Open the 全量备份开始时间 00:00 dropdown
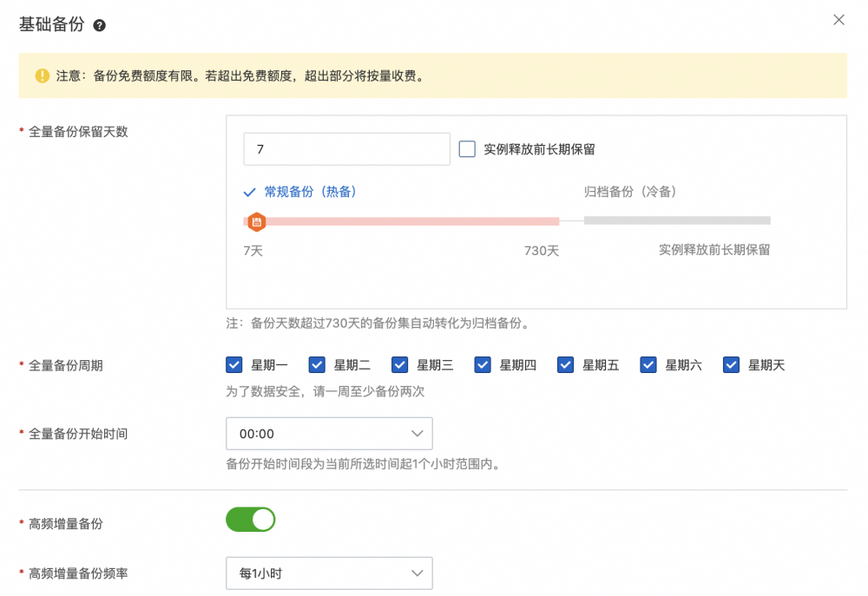The width and height of the screenshot is (868, 596). 329,433
